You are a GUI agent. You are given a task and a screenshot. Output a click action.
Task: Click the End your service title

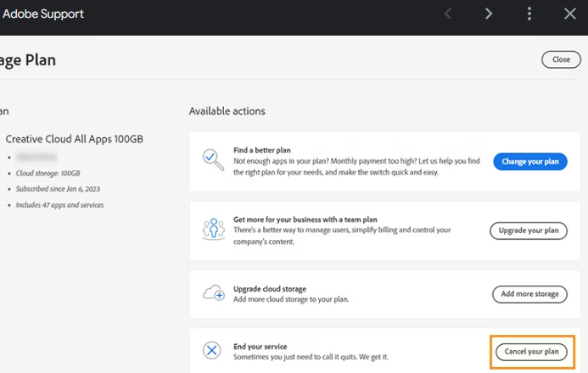[260, 347]
